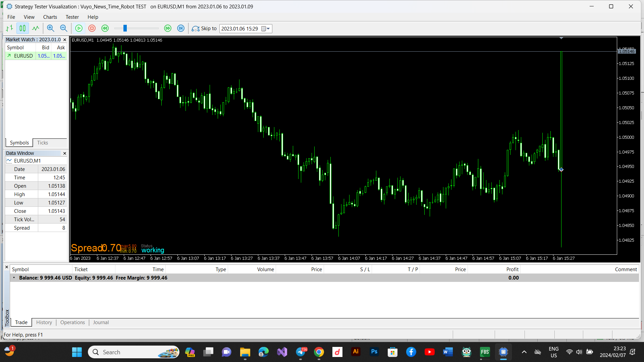Click Skip to button
The image size is (644, 362).
click(x=204, y=28)
